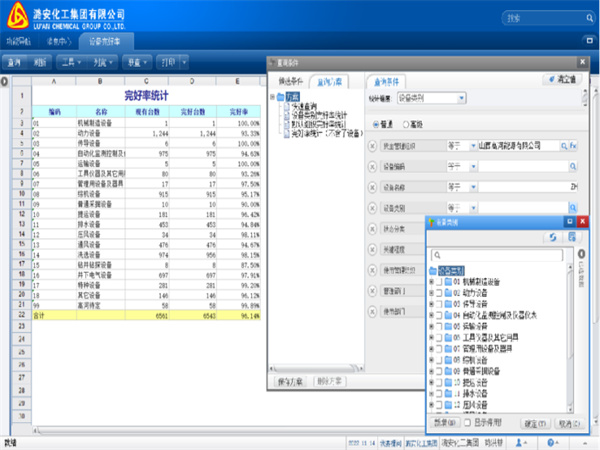The height and width of the screenshot is (450, 600).
Task: Click the horizontal scrollbar under the scheme tree
Action: (315, 366)
